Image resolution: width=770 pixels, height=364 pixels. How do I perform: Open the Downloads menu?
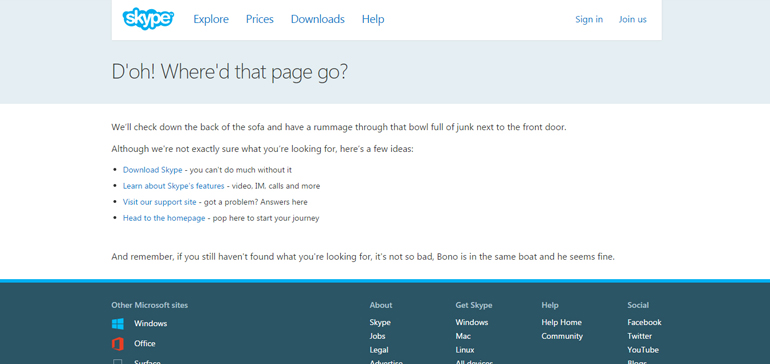tap(318, 19)
